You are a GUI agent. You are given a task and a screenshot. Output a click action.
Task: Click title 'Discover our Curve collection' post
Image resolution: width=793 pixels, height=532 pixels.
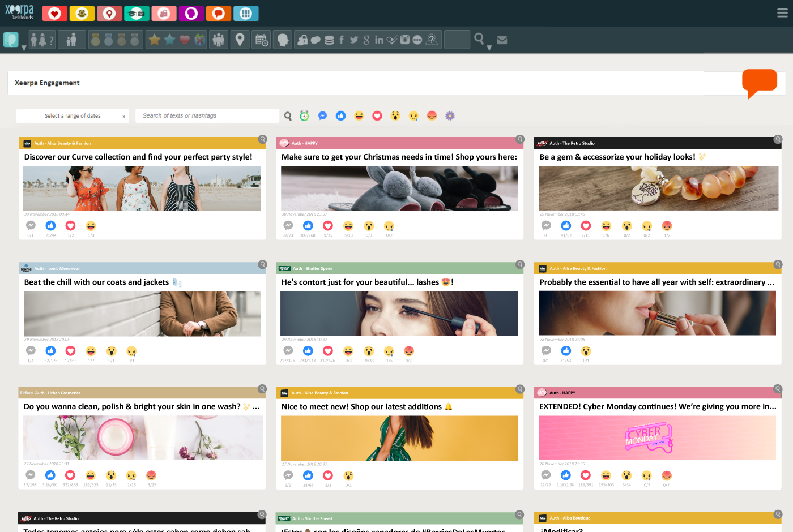click(x=138, y=157)
